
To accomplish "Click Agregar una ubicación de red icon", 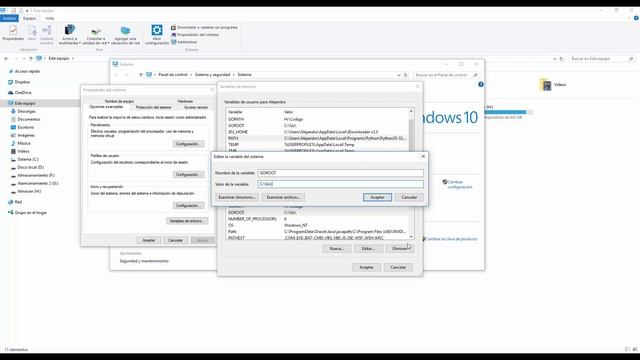I will pyautogui.click(x=125, y=31).
